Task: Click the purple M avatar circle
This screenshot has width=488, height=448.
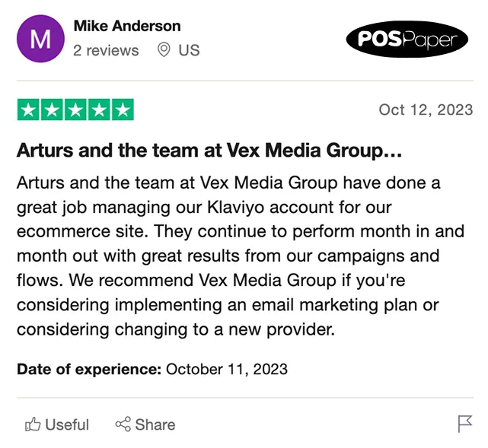Action: tap(40, 39)
